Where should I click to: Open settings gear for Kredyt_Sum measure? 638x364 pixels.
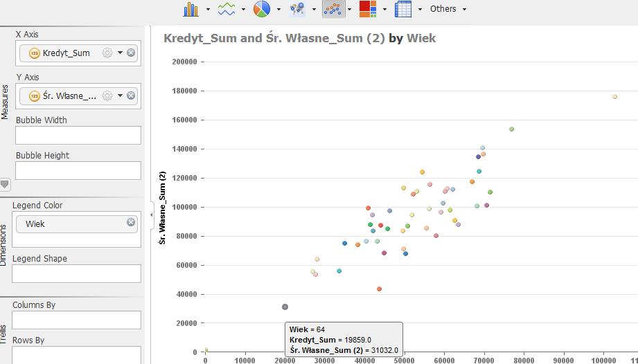pos(107,53)
